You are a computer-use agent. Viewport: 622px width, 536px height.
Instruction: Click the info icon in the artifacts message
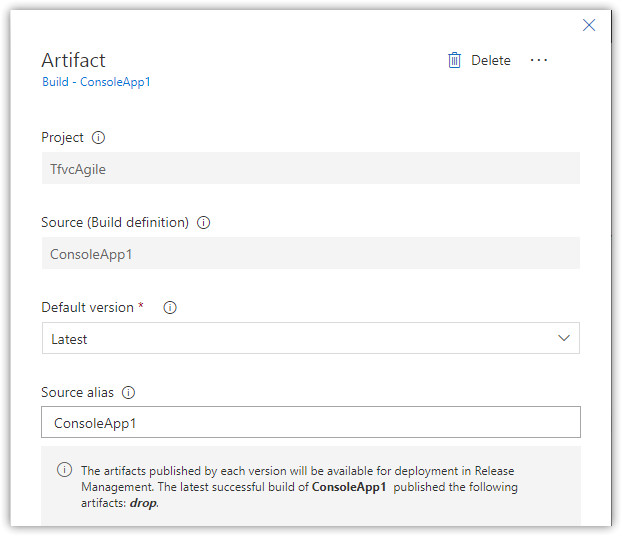pos(64,469)
